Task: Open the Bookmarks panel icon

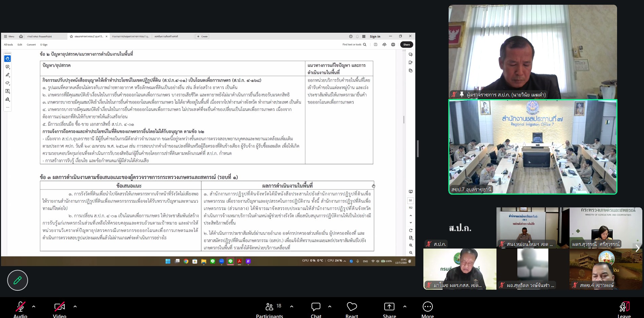Action: [x=411, y=62]
